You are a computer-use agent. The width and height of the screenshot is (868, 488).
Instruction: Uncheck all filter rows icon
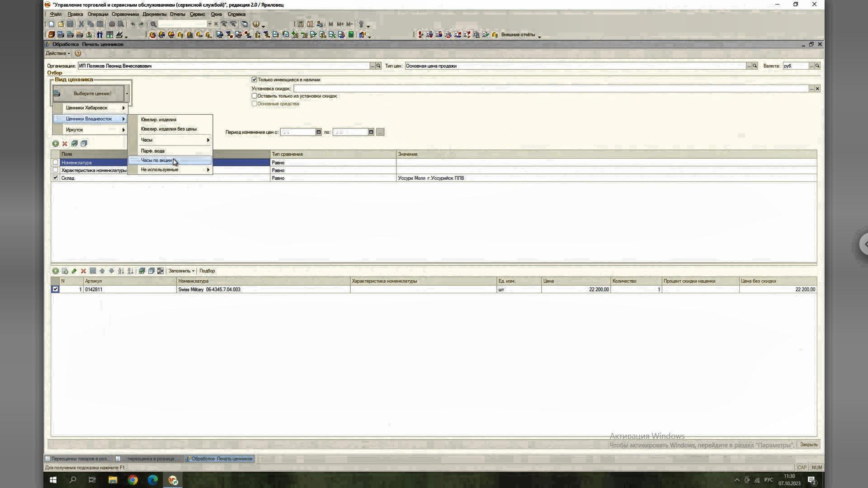tap(84, 144)
